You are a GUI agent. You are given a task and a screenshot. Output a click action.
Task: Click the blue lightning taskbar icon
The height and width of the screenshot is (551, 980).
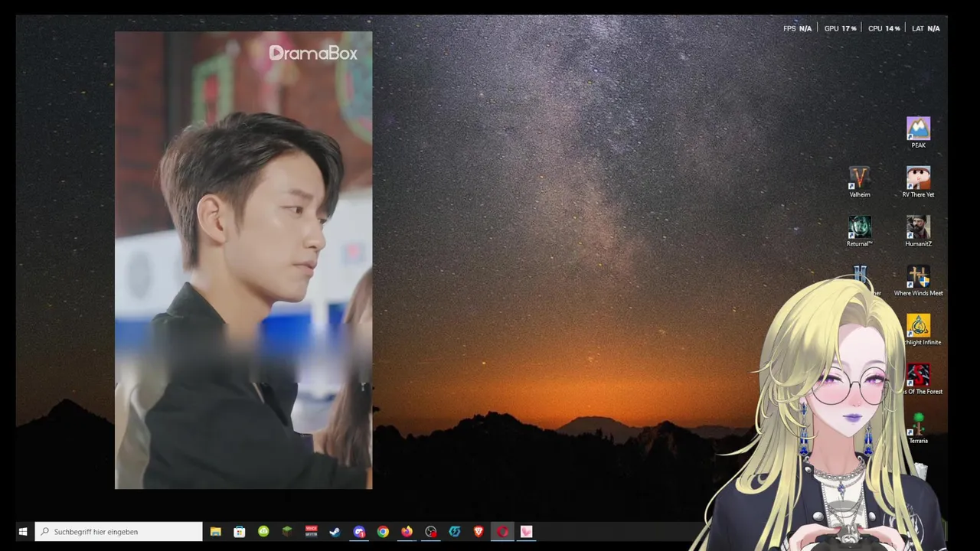[455, 531]
